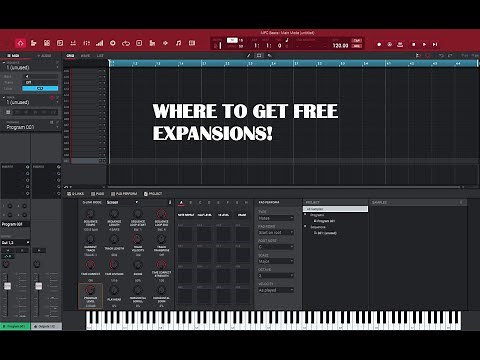This screenshot has height=360, width=480.
Task: Open Pad Rows dropdown showing Start on root
Action: coord(276,232)
